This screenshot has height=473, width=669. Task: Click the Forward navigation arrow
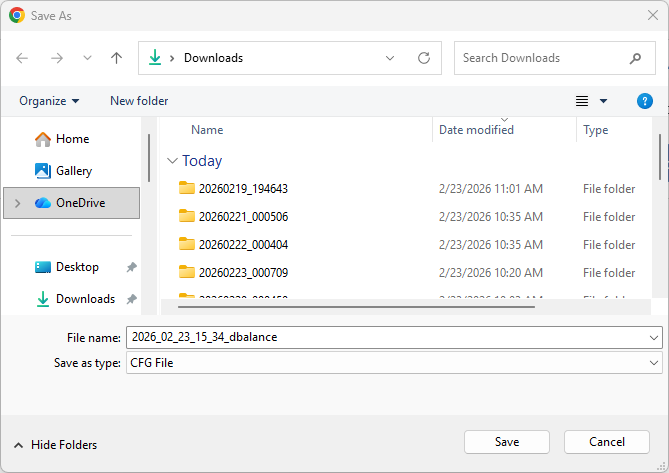(x=56, y=58)
